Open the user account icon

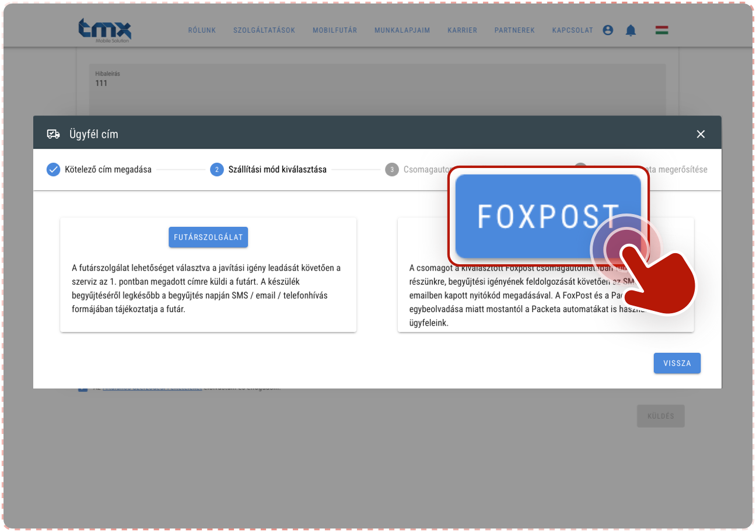click(x=608, y=30)
